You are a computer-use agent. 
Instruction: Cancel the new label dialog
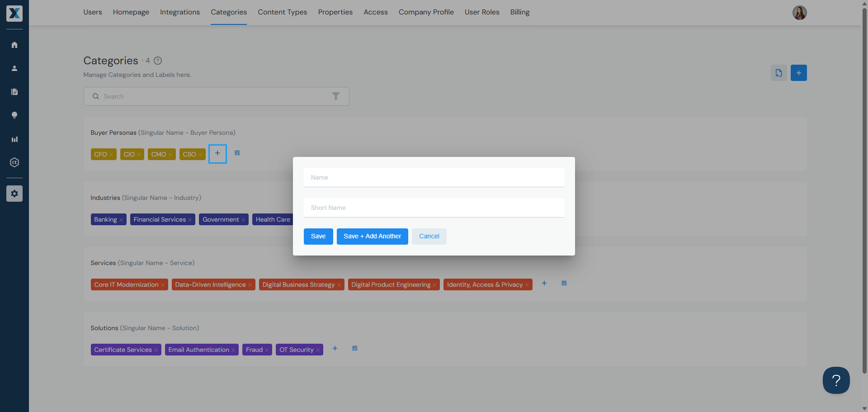pos(429,237)
